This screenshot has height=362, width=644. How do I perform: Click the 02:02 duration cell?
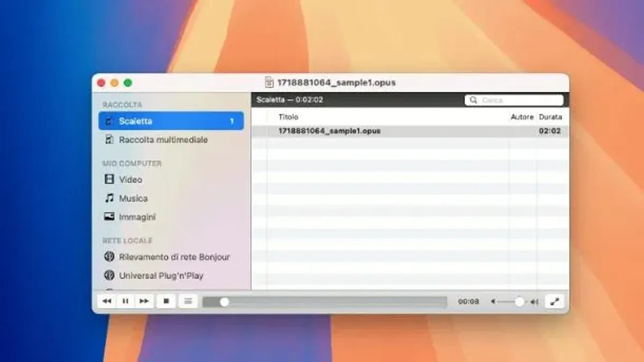coord(550,131)
